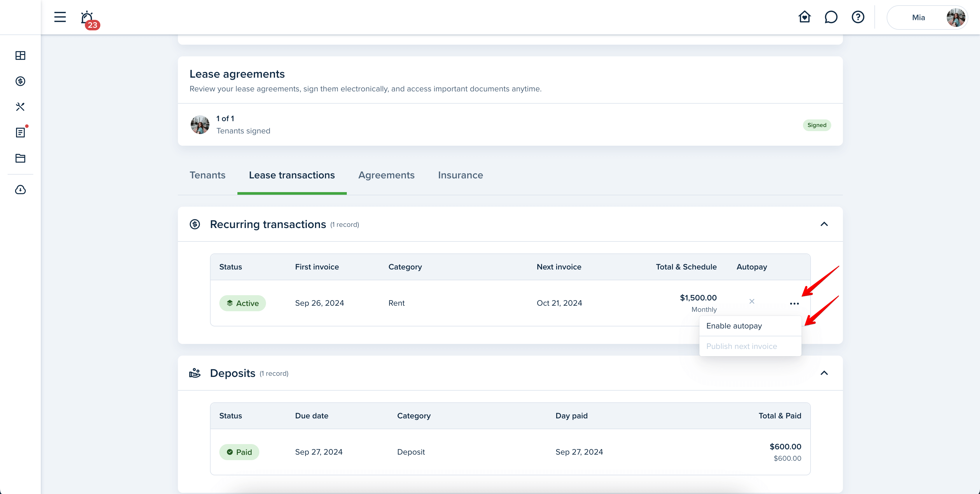This screenshot has height=494, width=980.
Task: Click Sep 26, 2024 first invoice date
Action: [x=320, y=303]
